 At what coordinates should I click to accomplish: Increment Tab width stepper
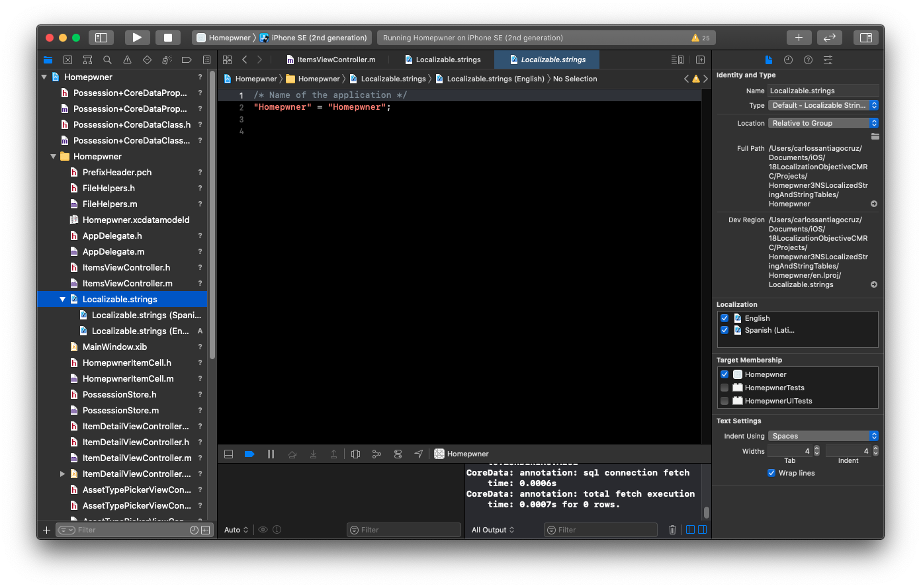pyautogui.click(x=816, y=448)
